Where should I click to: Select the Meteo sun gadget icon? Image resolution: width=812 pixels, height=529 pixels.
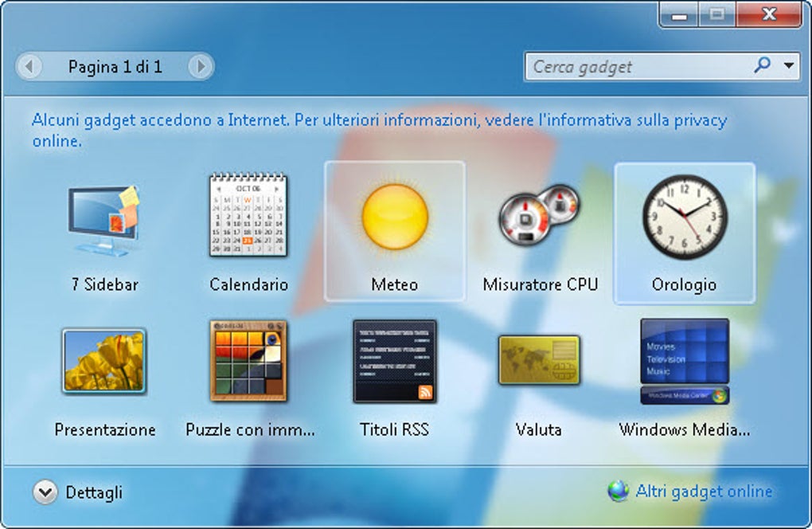395,217
